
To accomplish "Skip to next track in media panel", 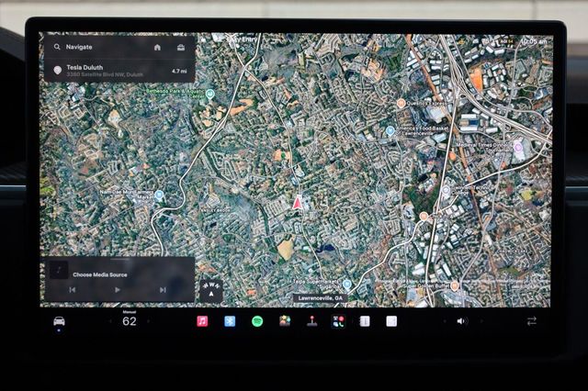I will point(163,289).
